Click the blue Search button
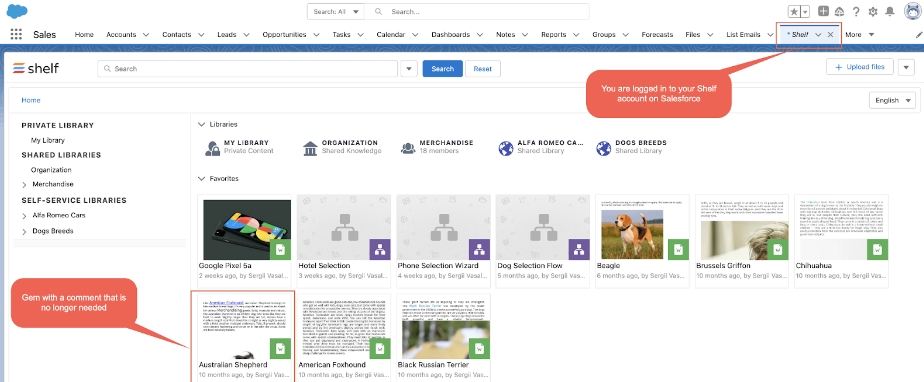This screenshot has width=924, height=382. click(443, 68)
